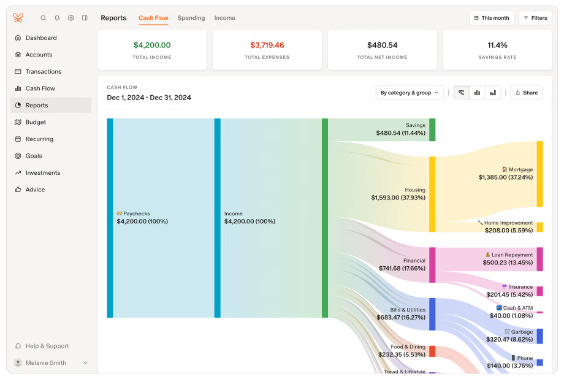Click the green Savings node

click(x=432, y=130)
